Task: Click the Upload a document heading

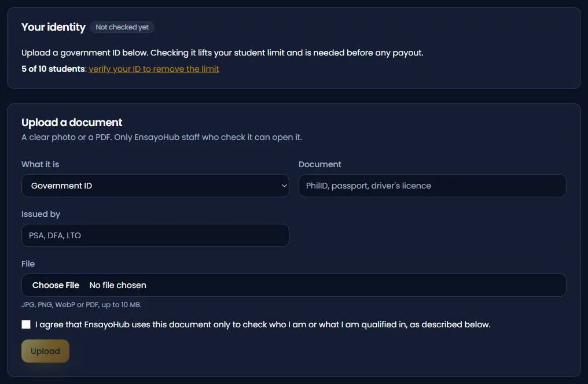Action: (x=72, y=123)
